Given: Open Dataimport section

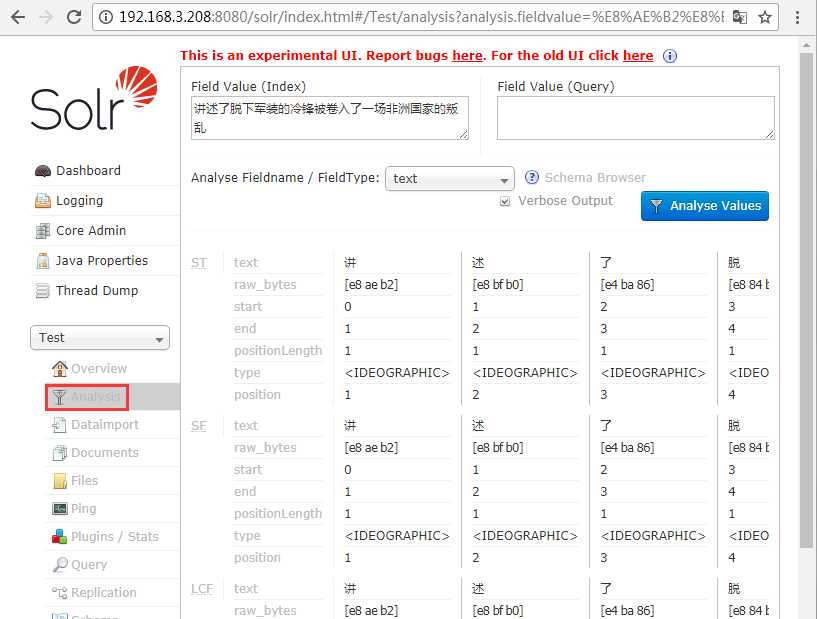Looking at the screenshot, I should pos(105,425).
